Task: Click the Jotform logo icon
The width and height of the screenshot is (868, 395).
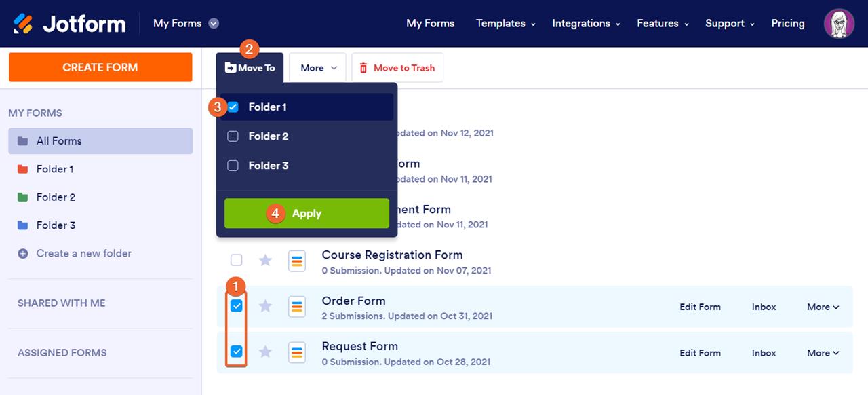Action: (23, 24)
